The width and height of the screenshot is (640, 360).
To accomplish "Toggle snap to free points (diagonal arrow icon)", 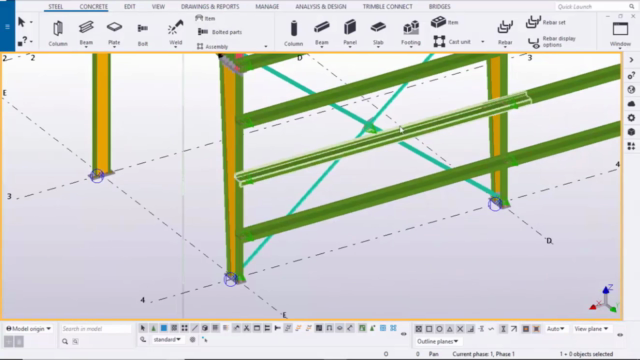I will click(514, 329).
